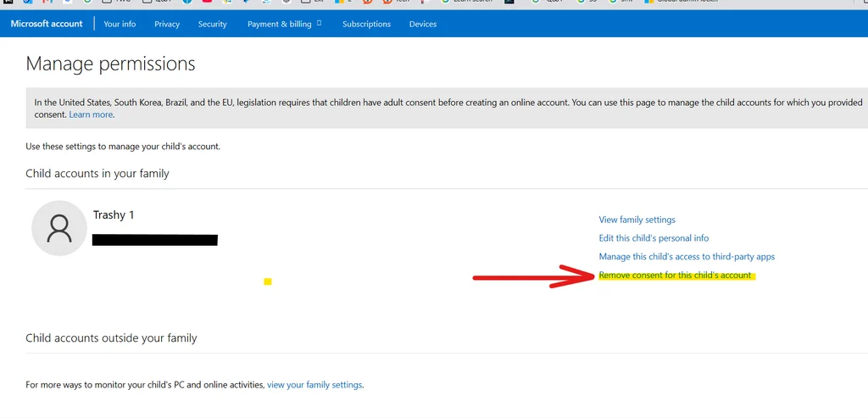Go to the Privacy tab
The height and width of the screenshot is (418, 868).
click(167, 24)
